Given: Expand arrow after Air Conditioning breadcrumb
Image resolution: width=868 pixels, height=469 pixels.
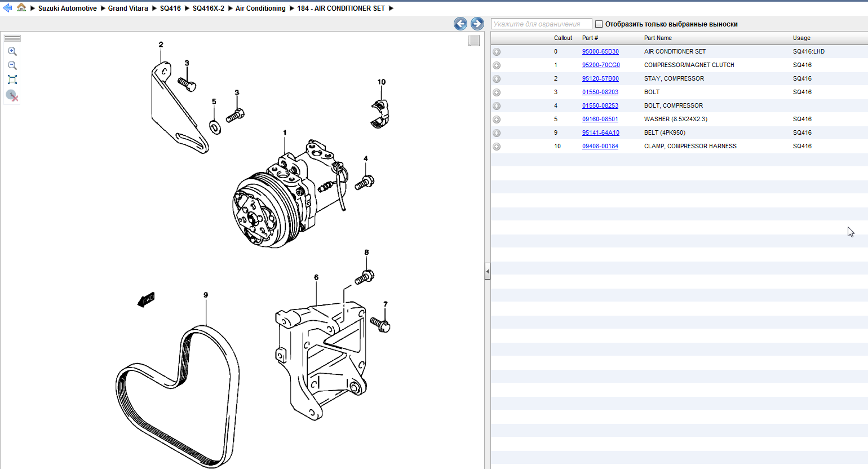Looking at the screenshot, I should pyautogui.click(x=292, y=8).
